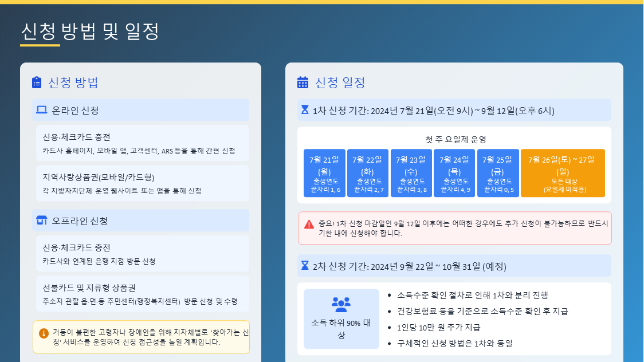Select the 7월 24일 (목) schedule card
644x362 pixels.
click(454, 173)
